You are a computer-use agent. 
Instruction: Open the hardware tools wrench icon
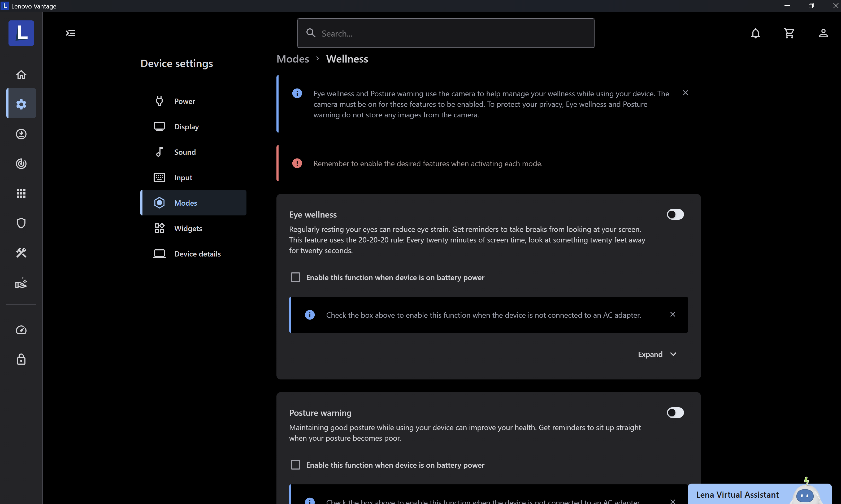click(21, 253)
